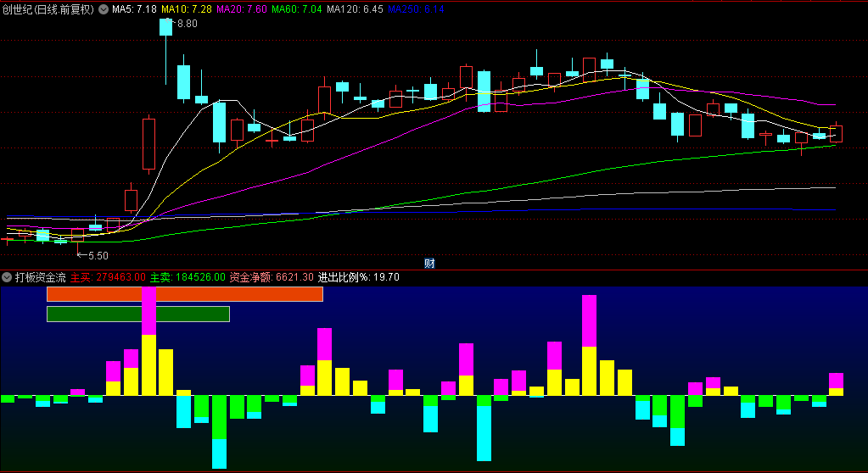Select the MA20: 7.60 indicator label
Viewport: 868px width, 473px height.
pos(241,9)
